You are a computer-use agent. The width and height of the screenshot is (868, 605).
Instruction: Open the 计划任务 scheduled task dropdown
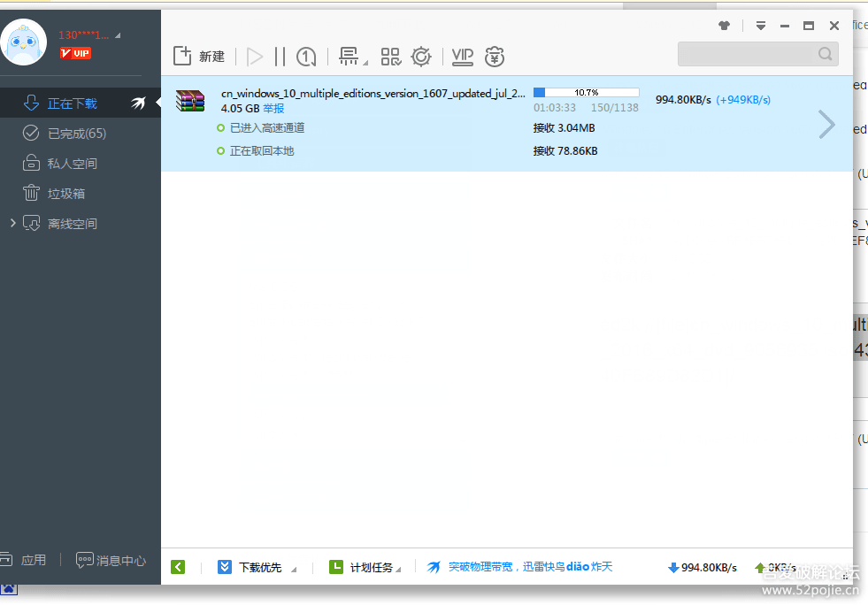tap(366, 567)
